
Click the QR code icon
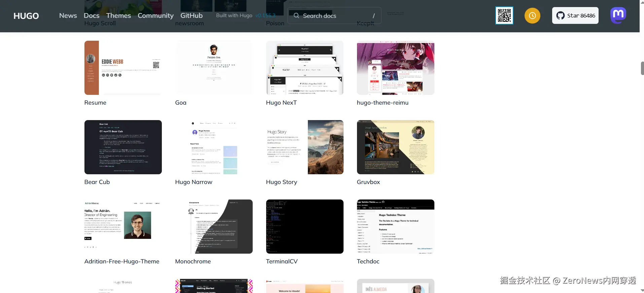click(504, 15)
